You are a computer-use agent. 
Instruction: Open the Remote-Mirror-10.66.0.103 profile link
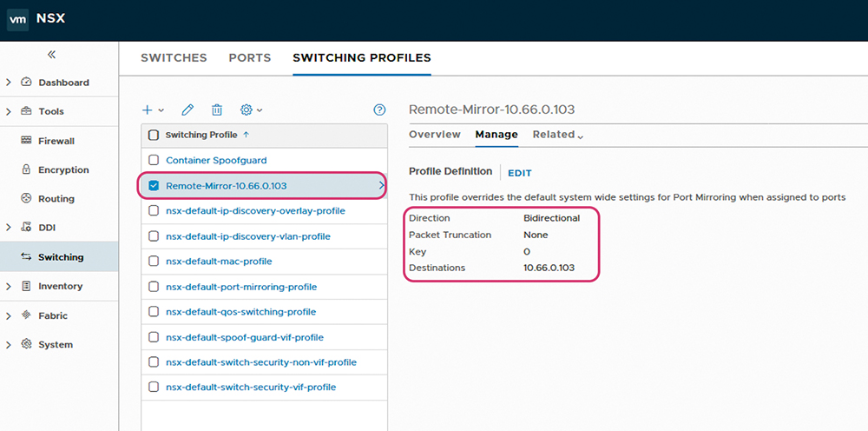[227, 186]
